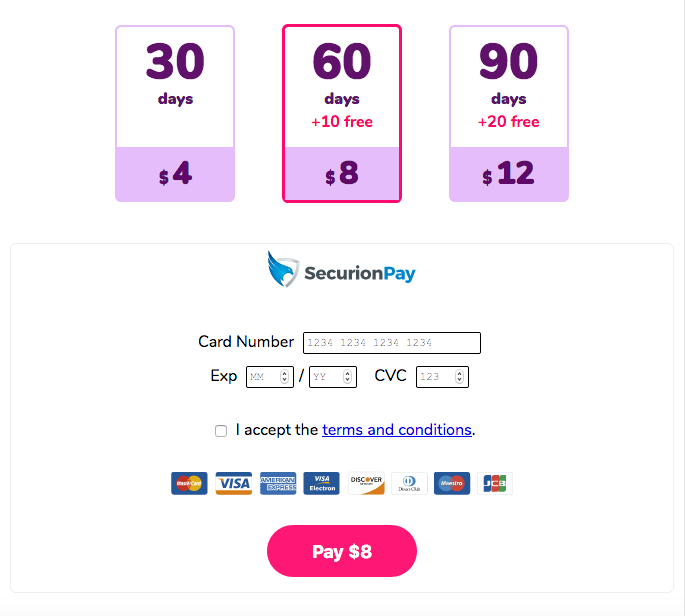The height and width of the screenshot is (616, 685).
Task: Click the Maestro card icon
Action: (452, 484)
